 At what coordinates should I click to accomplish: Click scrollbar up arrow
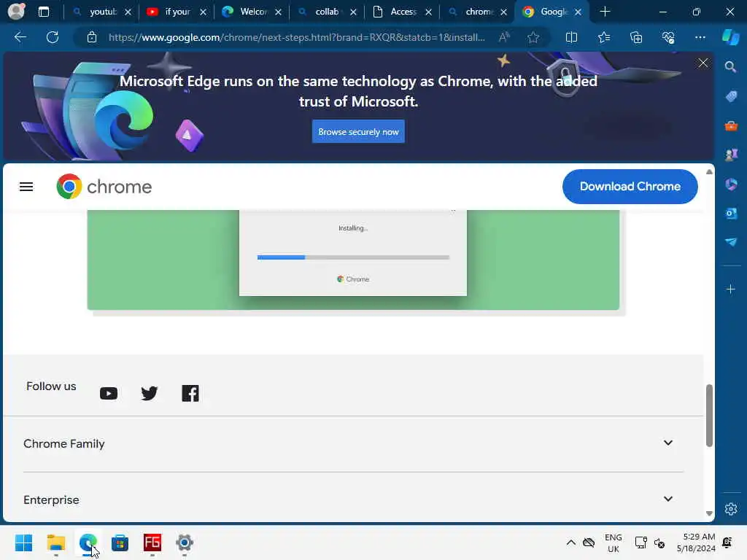pos(709,172)
